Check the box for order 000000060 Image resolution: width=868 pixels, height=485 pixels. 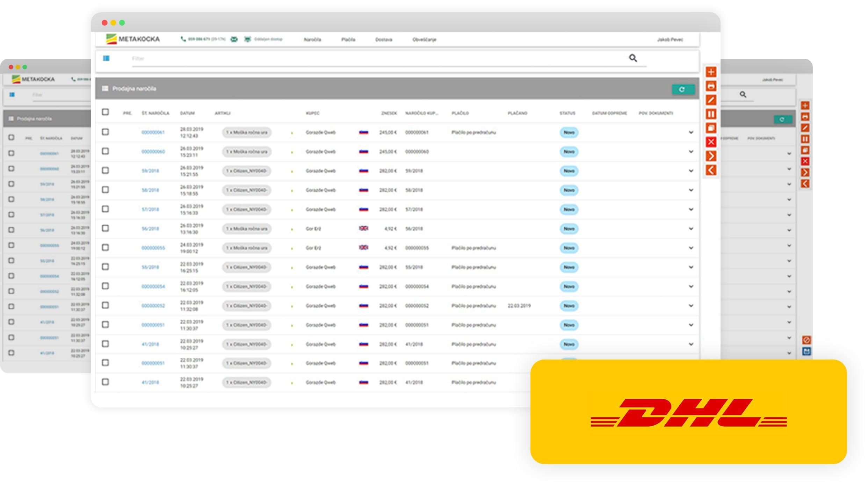(105, 151)
